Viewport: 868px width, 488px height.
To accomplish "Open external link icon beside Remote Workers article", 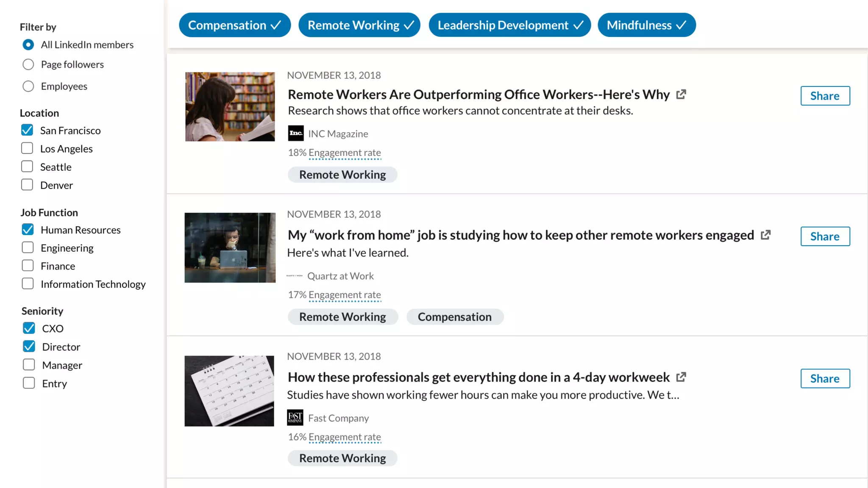I will click(x=681, y=94).
